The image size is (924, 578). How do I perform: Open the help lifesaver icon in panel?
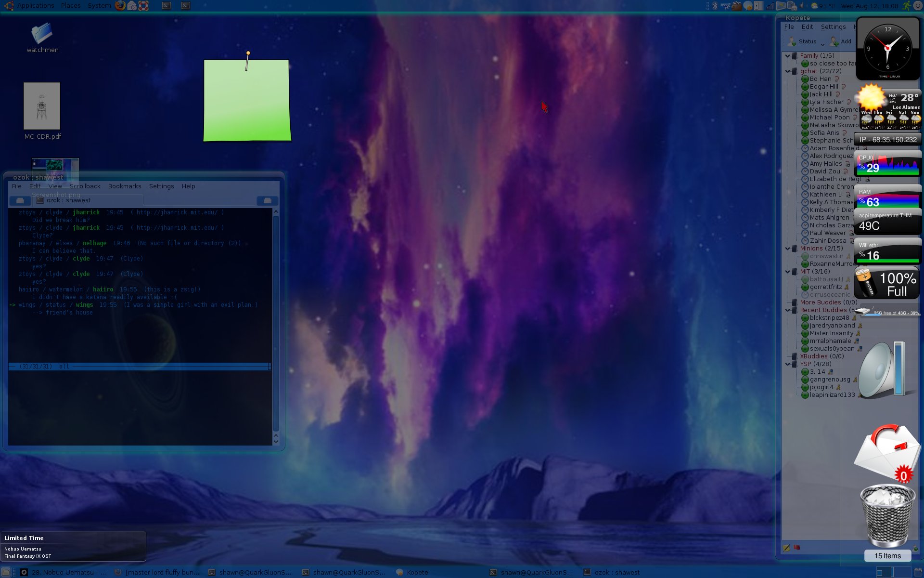143,6
